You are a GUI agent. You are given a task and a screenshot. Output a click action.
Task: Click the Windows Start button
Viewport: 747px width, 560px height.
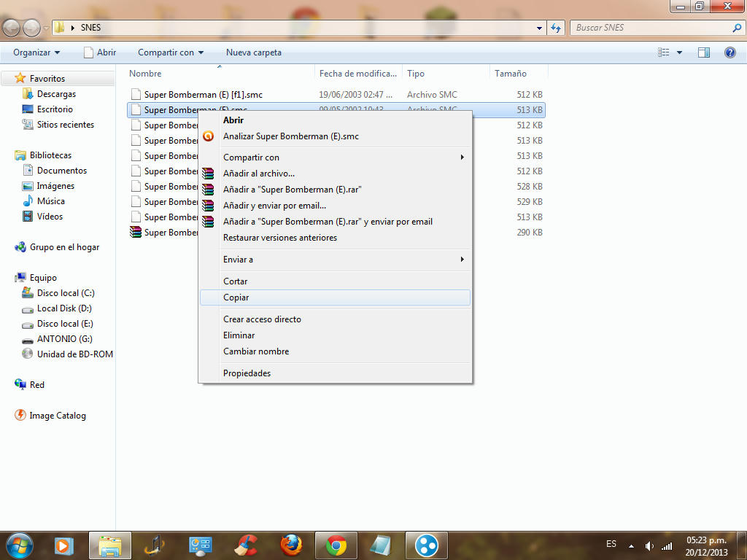tap(19, 545)
